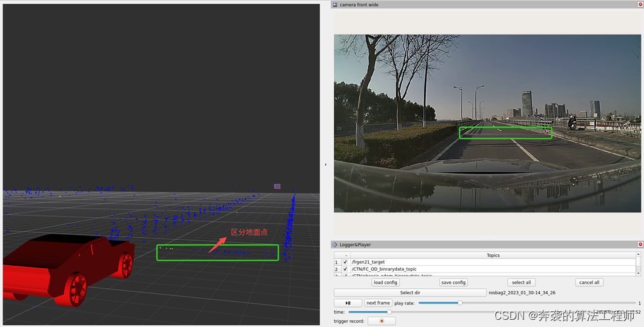Click the purple square marker in 3D view

[277, 186]
